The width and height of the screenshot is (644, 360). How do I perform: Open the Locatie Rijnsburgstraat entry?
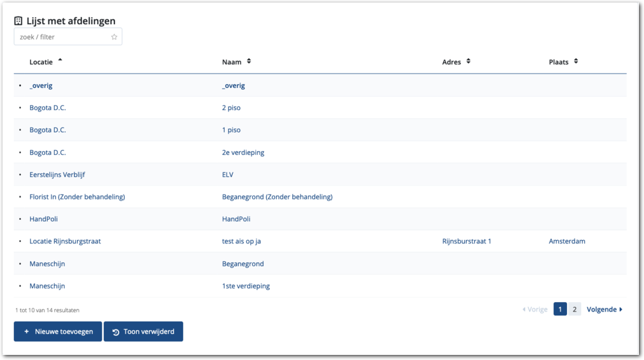point(65,241)
